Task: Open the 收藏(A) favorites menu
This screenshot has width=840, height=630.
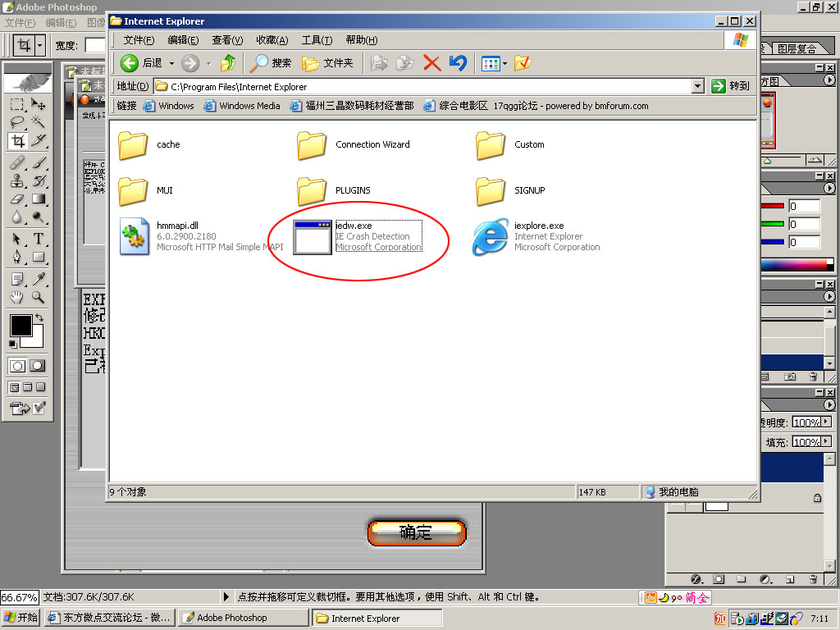Action: (272, 40)
